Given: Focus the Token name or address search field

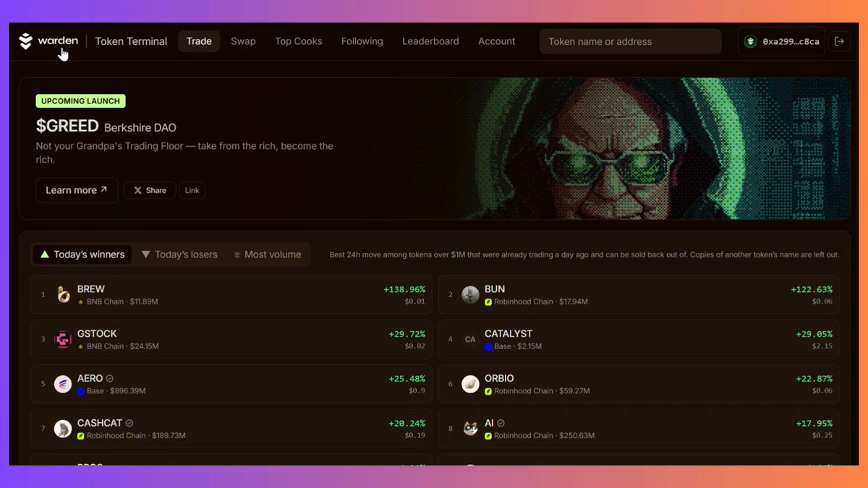Looking at the screenshot, I should (x=630, y=41).
